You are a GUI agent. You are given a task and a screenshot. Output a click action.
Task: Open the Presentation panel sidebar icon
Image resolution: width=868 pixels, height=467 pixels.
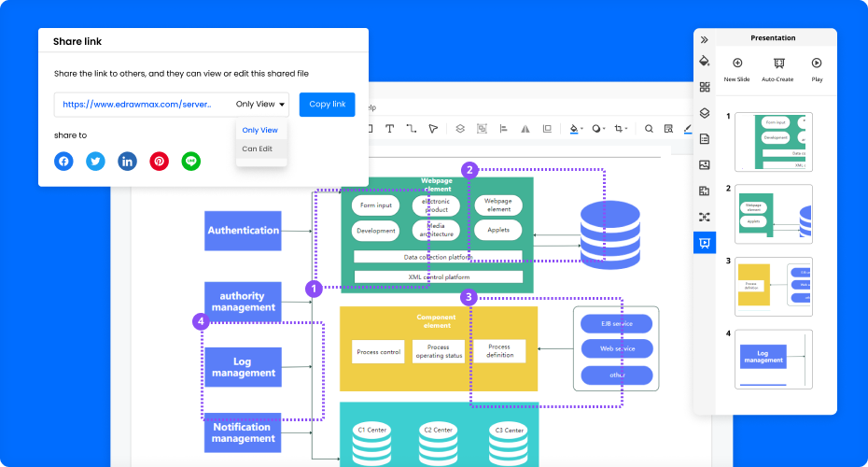pos(705,243)
